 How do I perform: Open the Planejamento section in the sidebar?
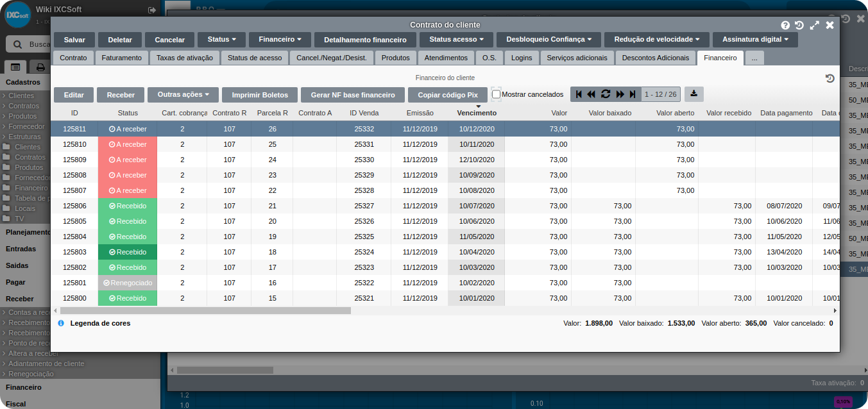(x=28, y=232)
